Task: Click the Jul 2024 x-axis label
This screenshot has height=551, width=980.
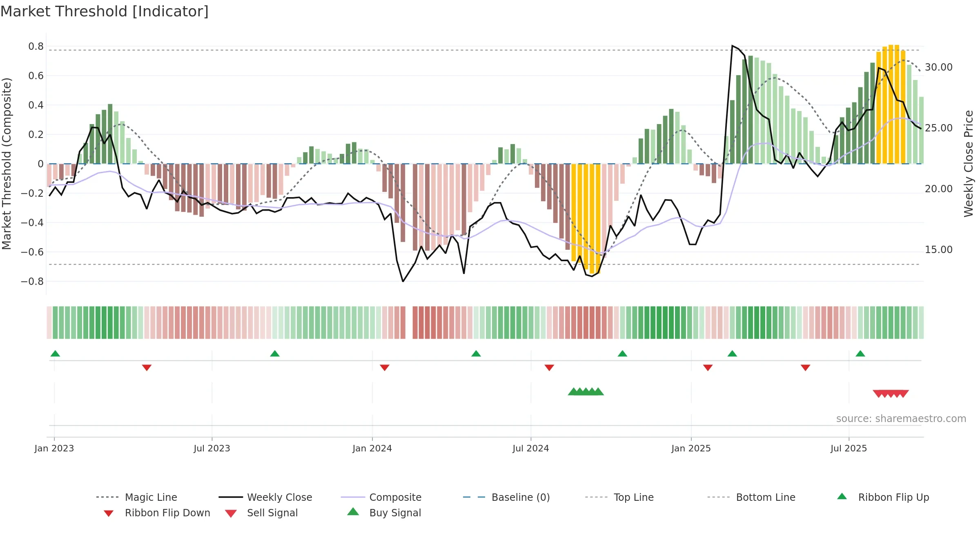Action: pyautogui.click(x=531, y=449)
